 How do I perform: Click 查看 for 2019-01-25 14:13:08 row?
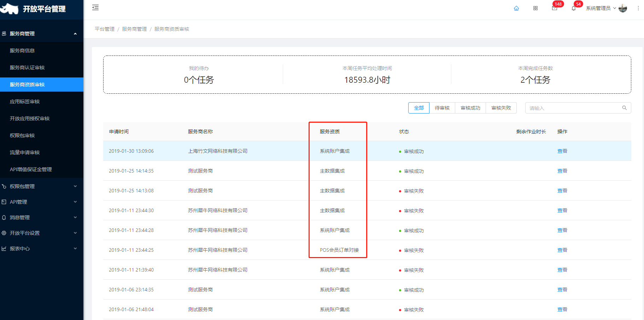point(562,191)
